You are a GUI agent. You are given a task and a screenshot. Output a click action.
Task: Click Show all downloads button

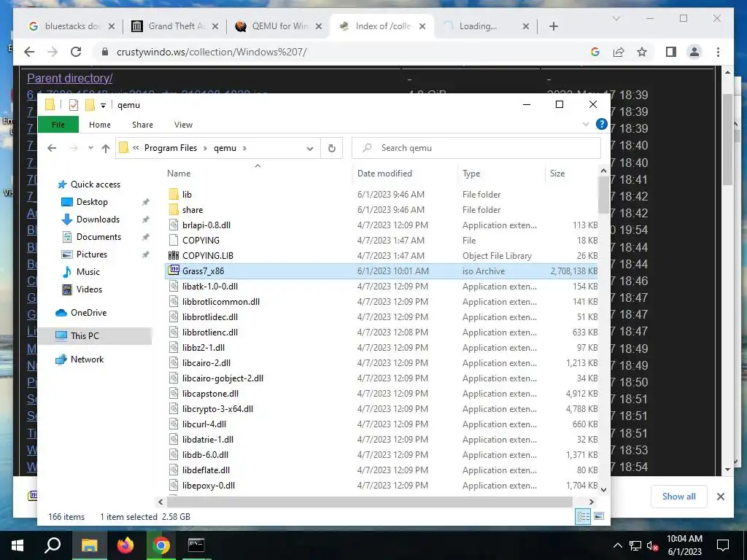(x=679, y=497)
